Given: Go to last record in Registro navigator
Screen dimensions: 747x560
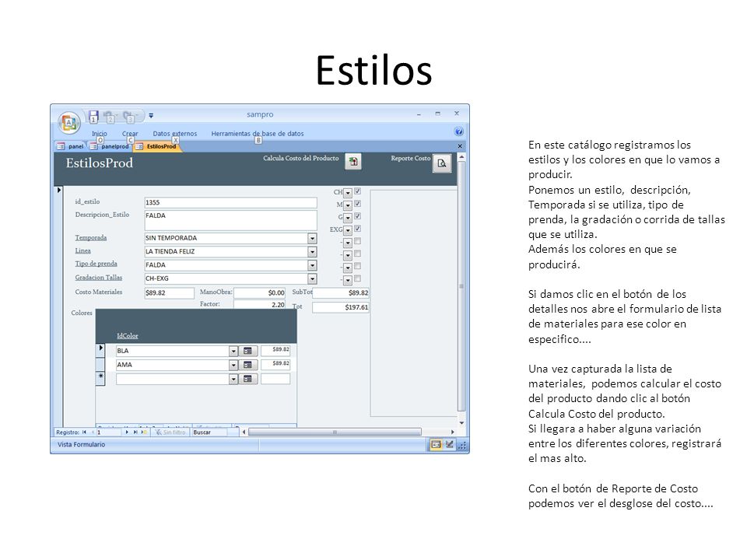Looking at the screenshot, I should click(135, 432).
